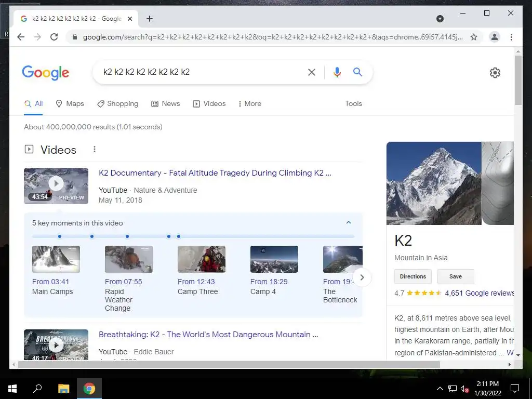Open Camp Three moment thumbnail

202,259
